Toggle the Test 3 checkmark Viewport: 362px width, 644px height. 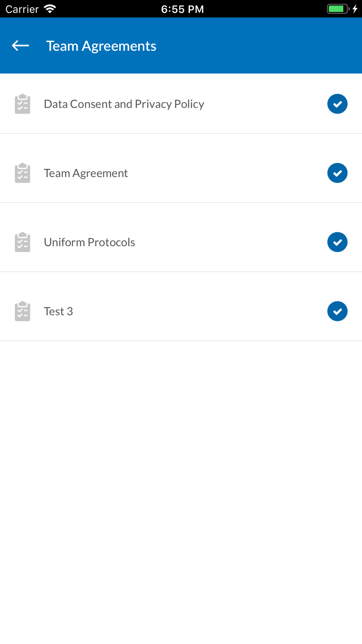coord(337,311)
